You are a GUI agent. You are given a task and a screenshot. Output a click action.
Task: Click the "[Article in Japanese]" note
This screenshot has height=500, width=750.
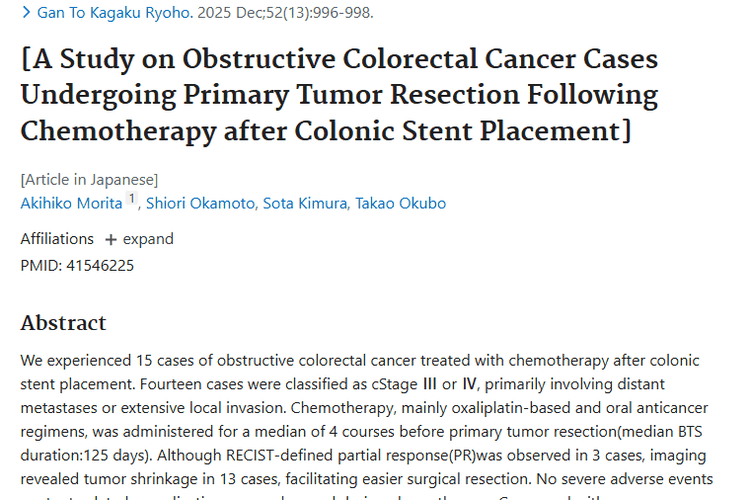click(x=89, y=180)
